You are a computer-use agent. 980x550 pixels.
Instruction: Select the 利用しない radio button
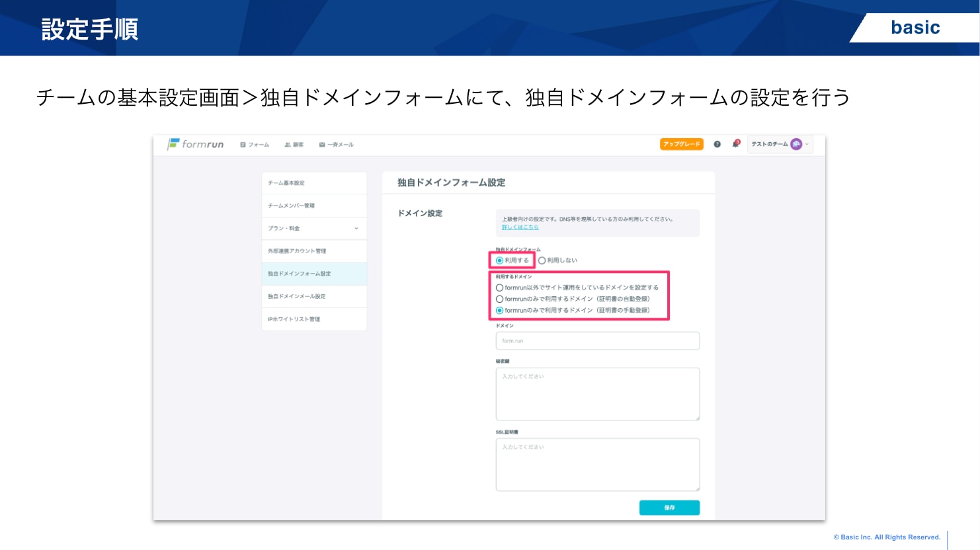[542, 260]
